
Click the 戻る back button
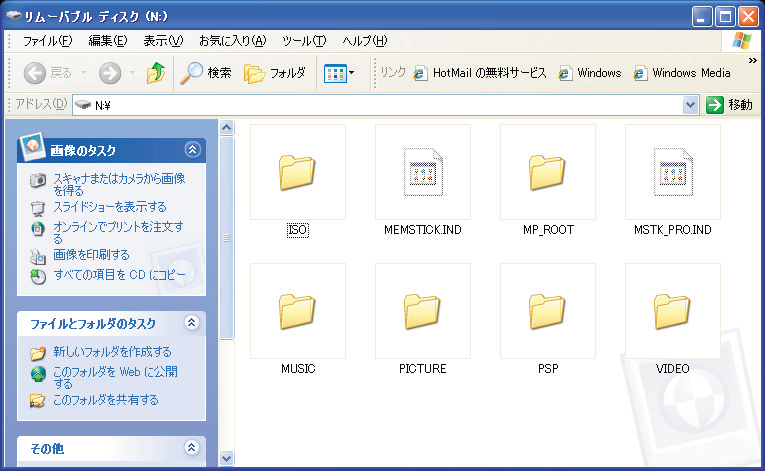click(47, 73)
